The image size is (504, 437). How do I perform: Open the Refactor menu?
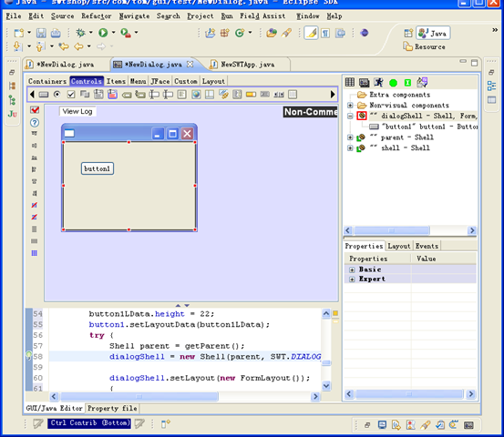coord(96,16)
